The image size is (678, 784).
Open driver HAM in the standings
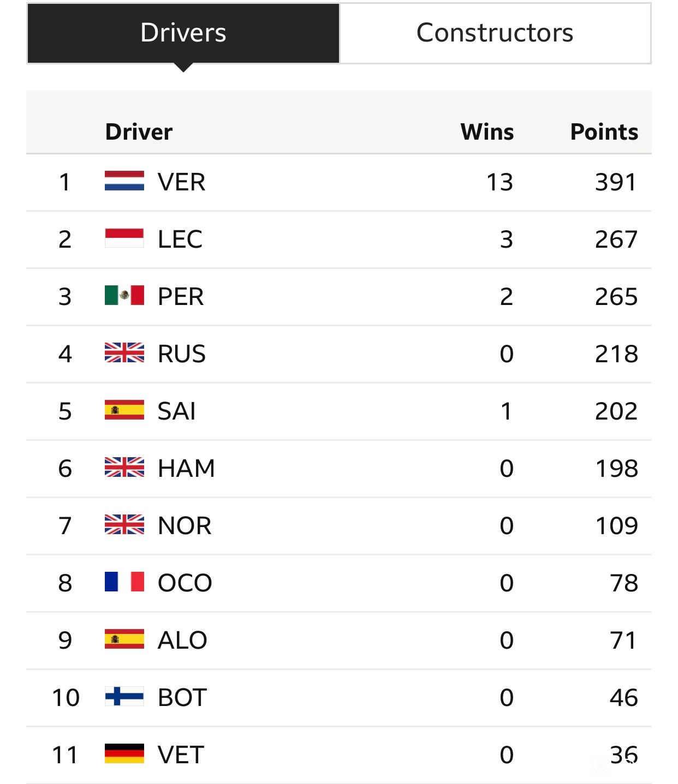point(186,469)
